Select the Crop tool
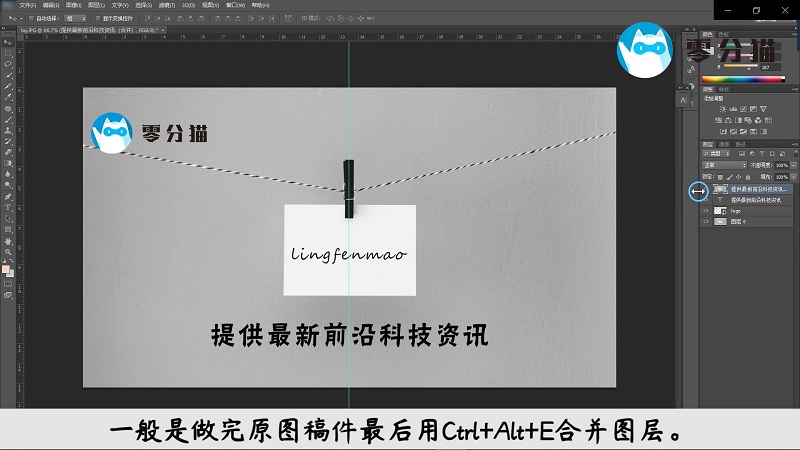800x450 pixels. [8, 86]
